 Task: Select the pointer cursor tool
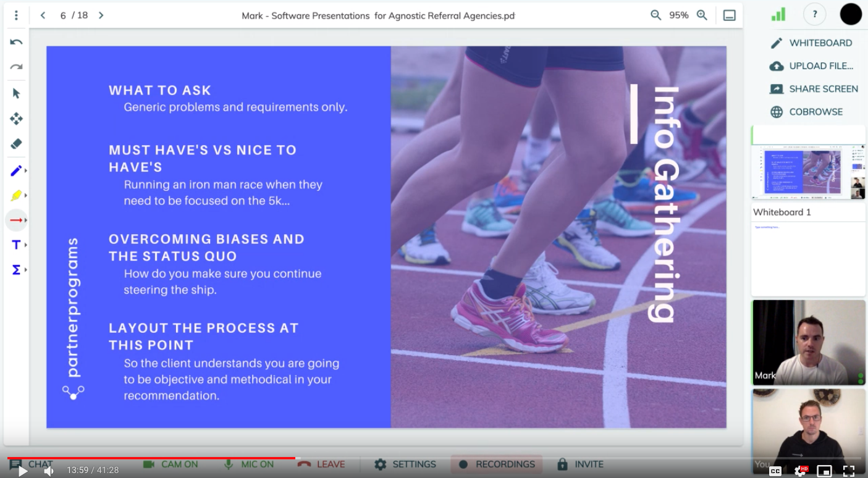tap(16, 93)
